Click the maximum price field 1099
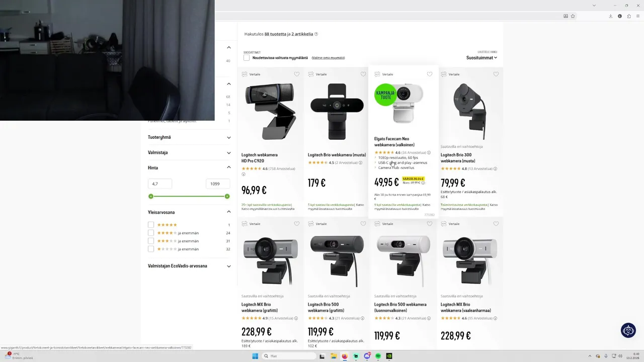Screen dimensions: 644x362 pos(218,184)
